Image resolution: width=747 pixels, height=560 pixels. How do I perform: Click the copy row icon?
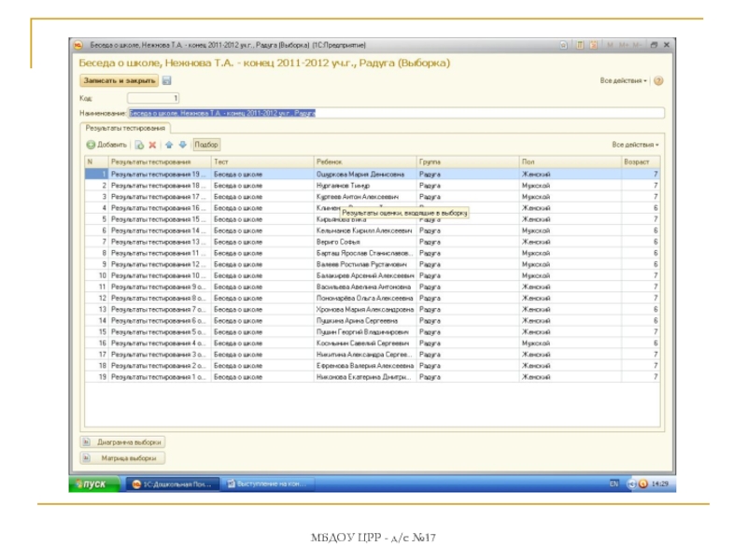[x=139, y=145]
